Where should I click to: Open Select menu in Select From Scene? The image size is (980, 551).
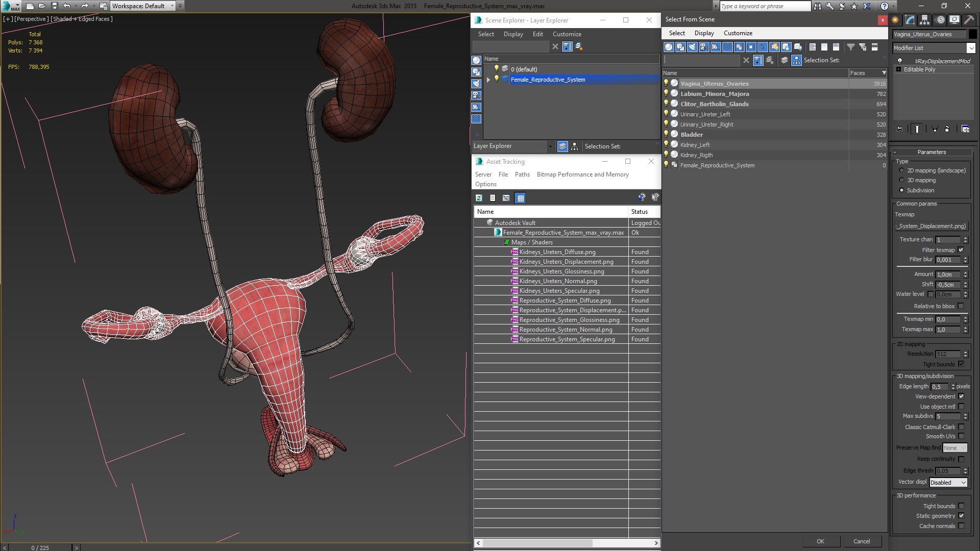point(677,33)
